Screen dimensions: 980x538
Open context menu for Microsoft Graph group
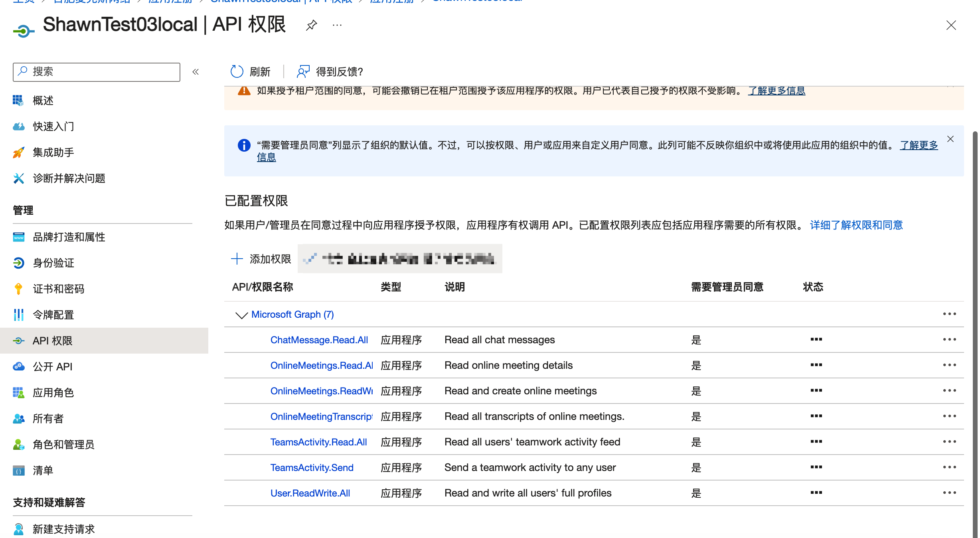tap(949, 314)
